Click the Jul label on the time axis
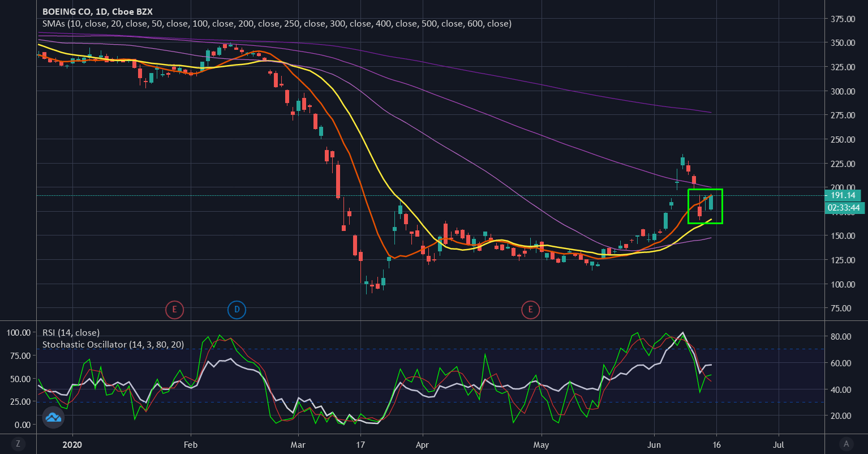The width and height of the screenshot is (868, 454). pos(779,445)
